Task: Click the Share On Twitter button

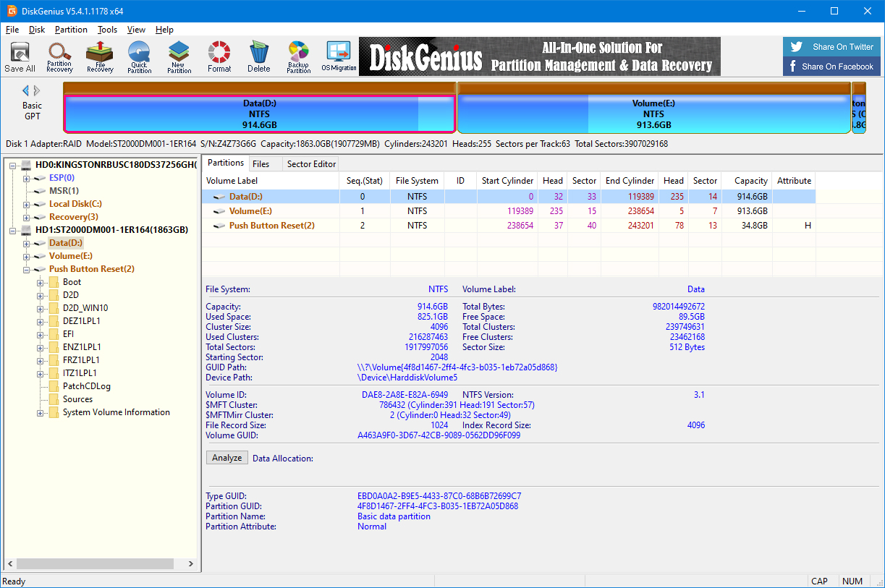Action: (831, 47)
